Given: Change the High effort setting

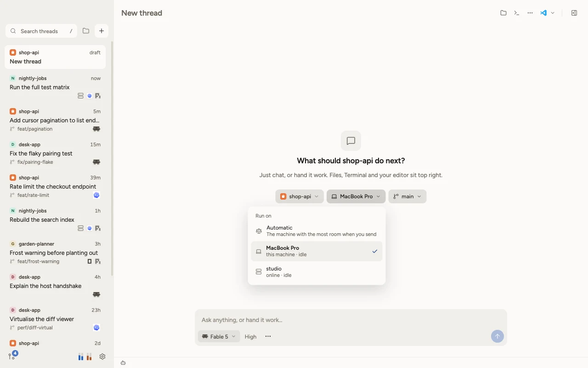Looking at the screenshot, I should coord(250,336).
